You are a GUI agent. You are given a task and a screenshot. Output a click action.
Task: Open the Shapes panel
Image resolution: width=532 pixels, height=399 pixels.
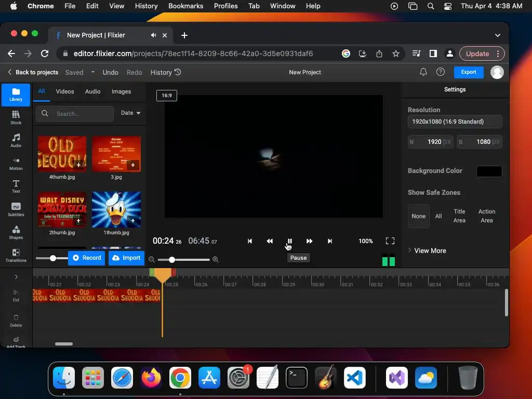[x=16, y=232]
